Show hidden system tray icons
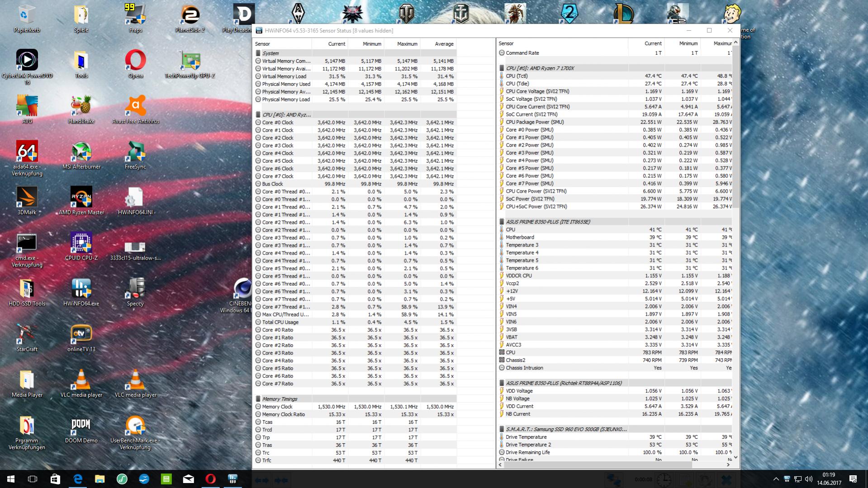868x488 pixels. point(776,479)
